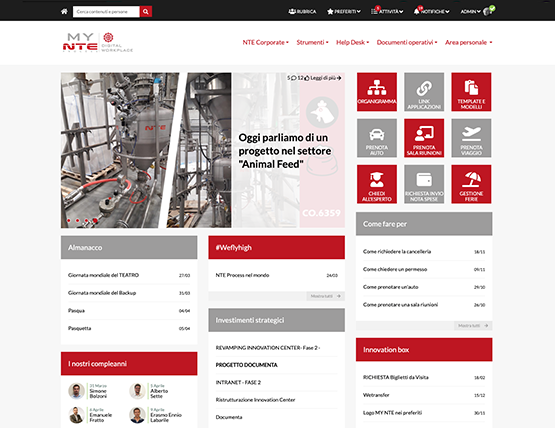Click Alberto Sette's birthday avatar
This screenshot has height=428, width=555.
(137, 391)
